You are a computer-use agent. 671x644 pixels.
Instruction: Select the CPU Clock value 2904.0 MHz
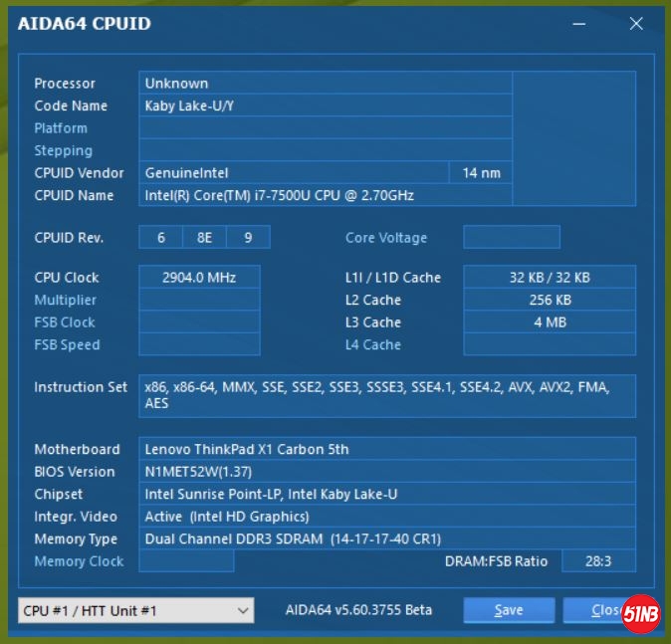(x=199, y=278)
